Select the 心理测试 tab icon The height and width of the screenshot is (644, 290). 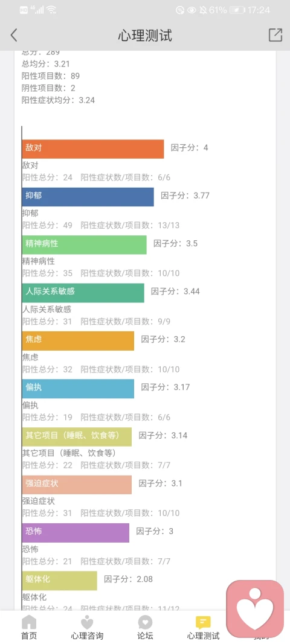(x=203, y=623)
